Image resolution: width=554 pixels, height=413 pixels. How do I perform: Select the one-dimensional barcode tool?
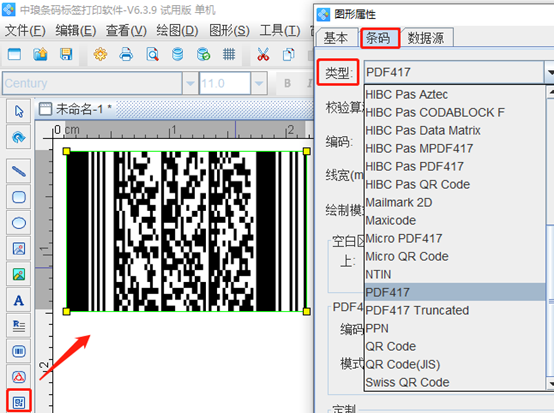[19, 352]
